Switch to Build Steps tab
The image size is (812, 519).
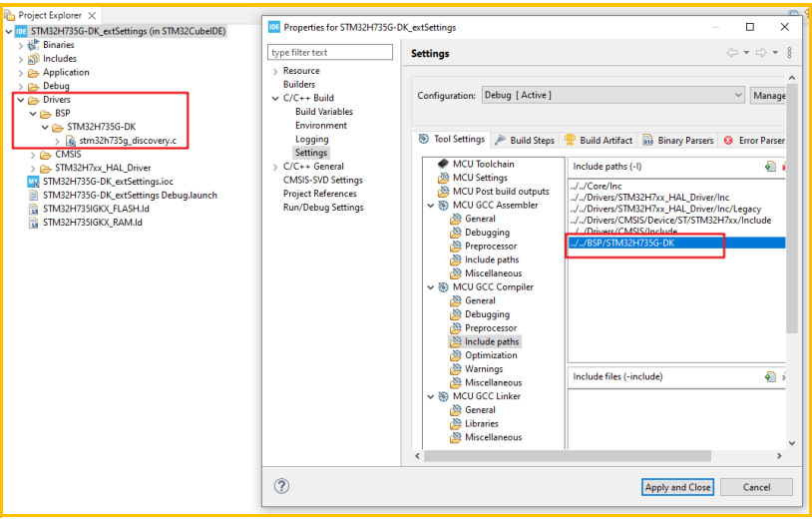coord(525,141)
